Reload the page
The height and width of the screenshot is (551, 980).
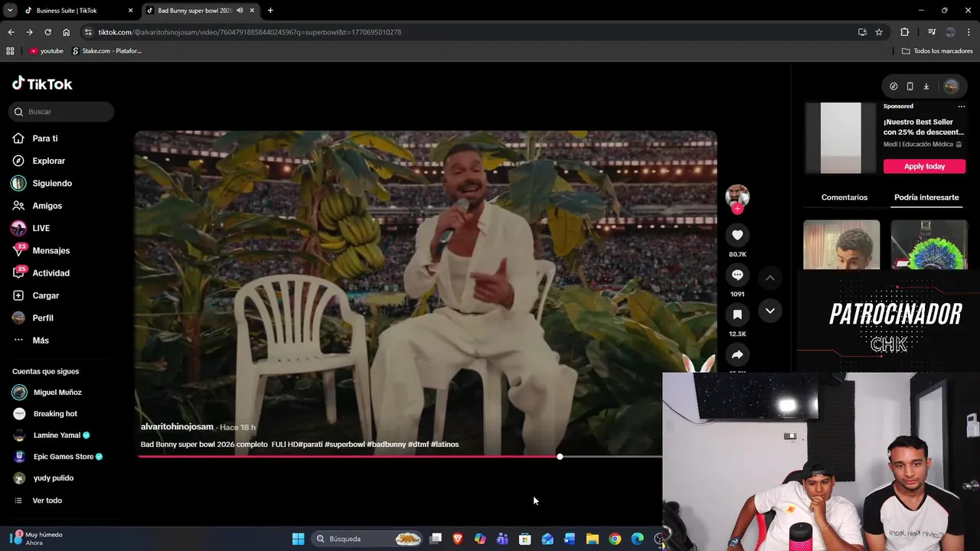(x=47, y=32)
